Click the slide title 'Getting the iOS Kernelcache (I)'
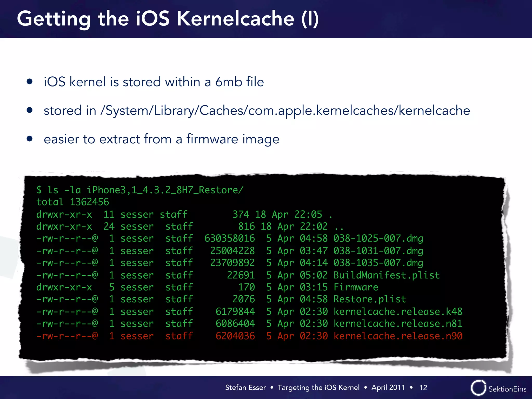This screenshot has height=399, width=532. [168, 19]
